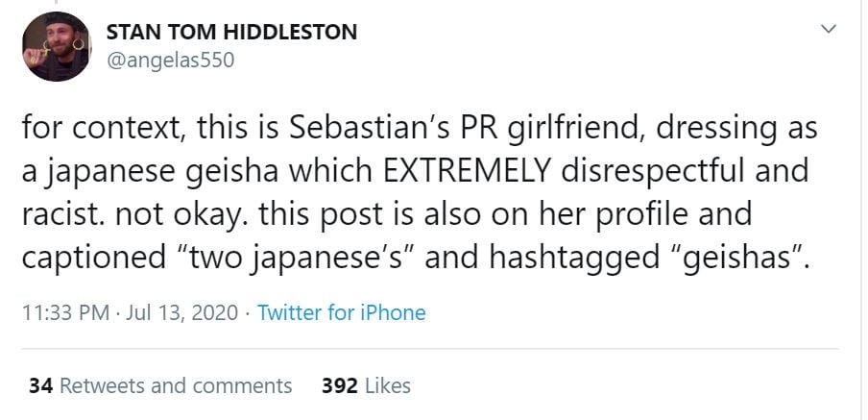Click the tweet author's profile avatar
This screenshot has height=420, width=868.
click(56, 45)
